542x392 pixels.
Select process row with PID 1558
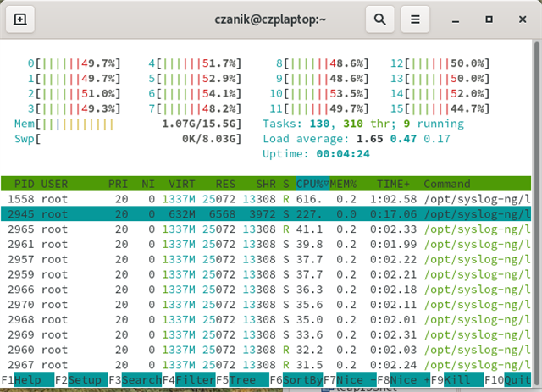(266, 199)
